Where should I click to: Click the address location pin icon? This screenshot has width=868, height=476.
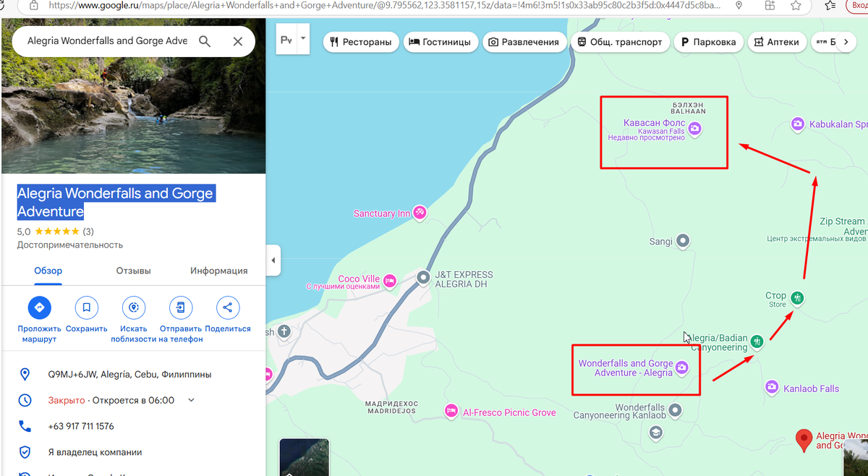pos(25,375)
